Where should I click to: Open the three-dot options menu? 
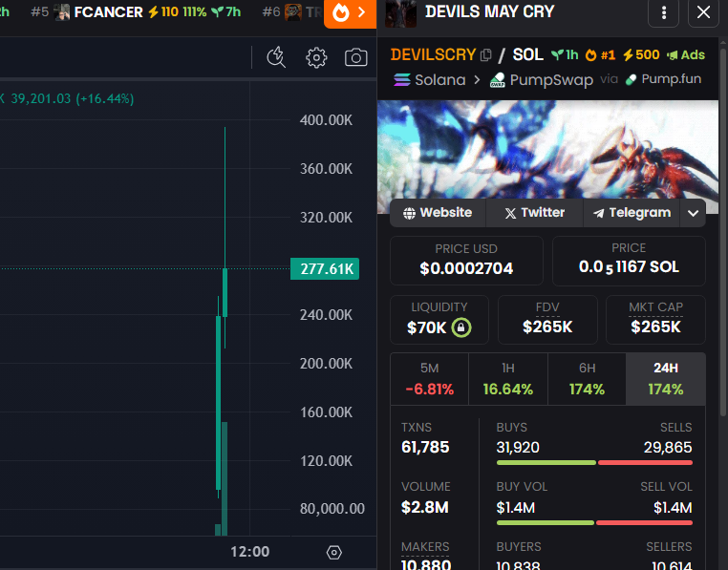click(x=664, y=13)
